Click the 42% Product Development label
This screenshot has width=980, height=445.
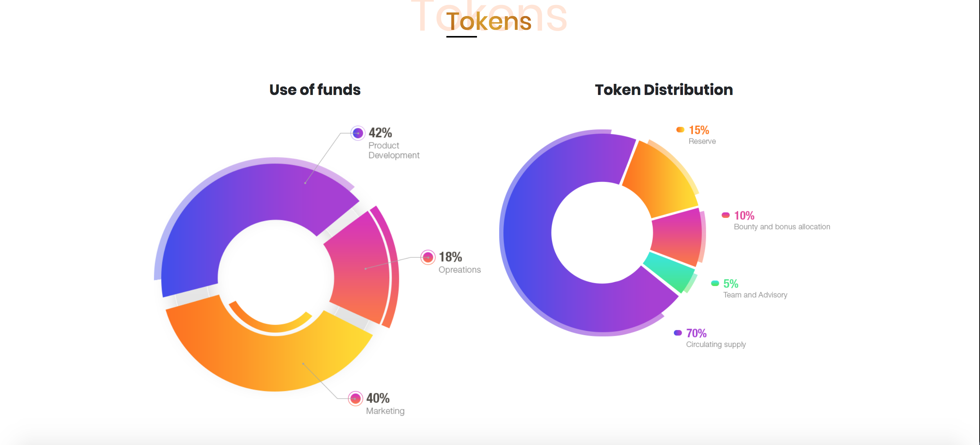tap(394, 143)
